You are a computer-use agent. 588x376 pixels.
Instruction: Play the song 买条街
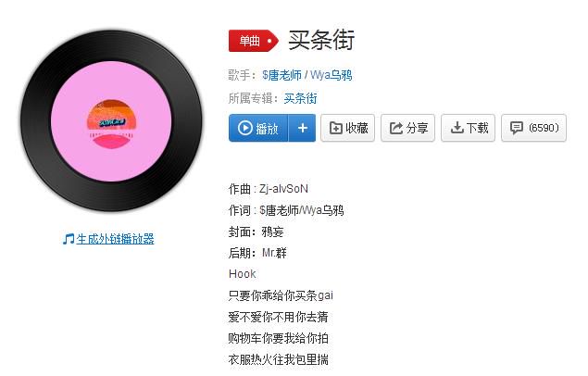click(x=258, y=128)
